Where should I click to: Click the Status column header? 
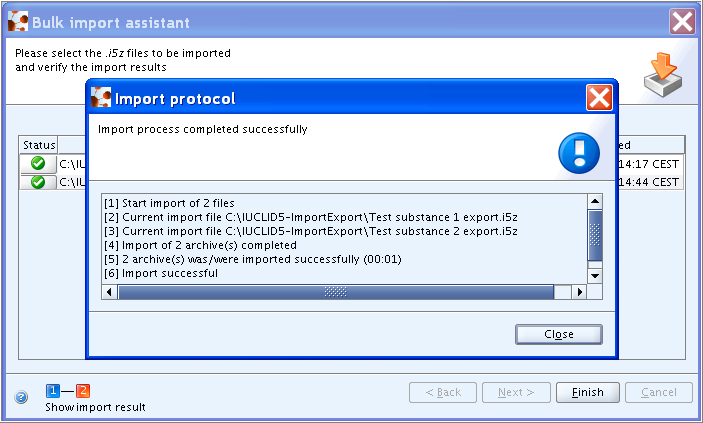39,145
